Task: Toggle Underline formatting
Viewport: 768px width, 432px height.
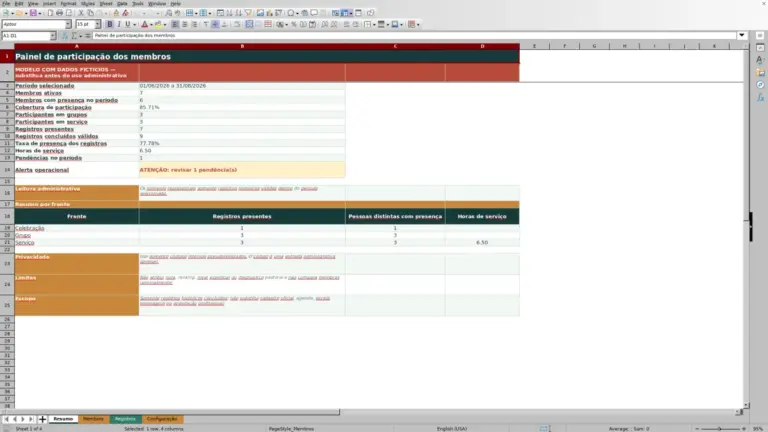Action: tap(128, 24)
